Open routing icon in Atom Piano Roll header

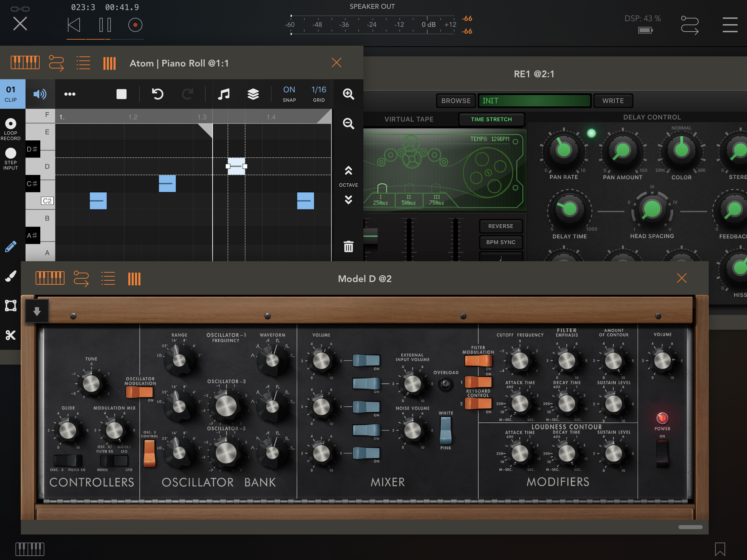[x=56, y=63]
